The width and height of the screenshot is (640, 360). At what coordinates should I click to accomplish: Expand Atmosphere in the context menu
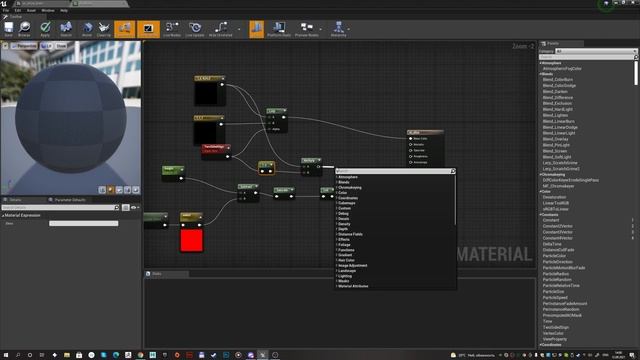[348, 177]
